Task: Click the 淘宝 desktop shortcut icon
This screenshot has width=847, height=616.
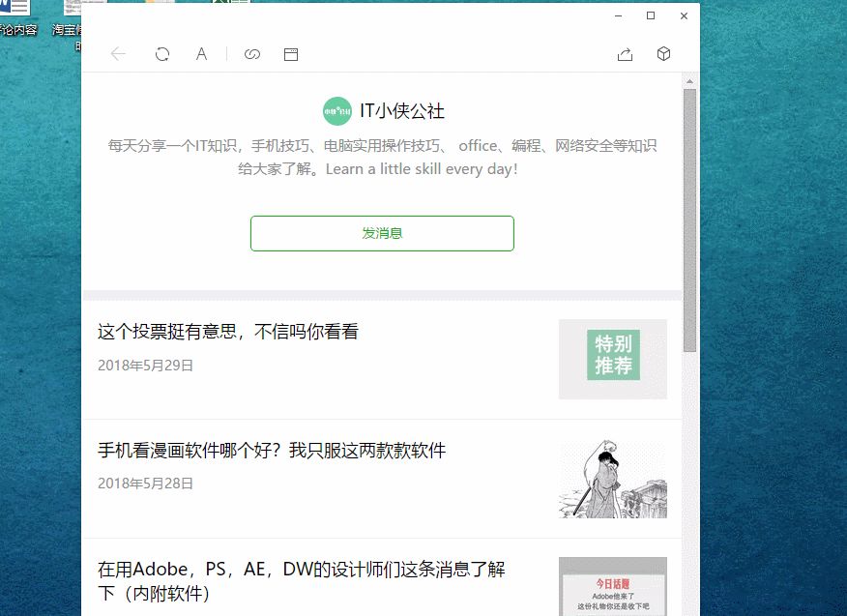Action: click(x=73, y=8)
